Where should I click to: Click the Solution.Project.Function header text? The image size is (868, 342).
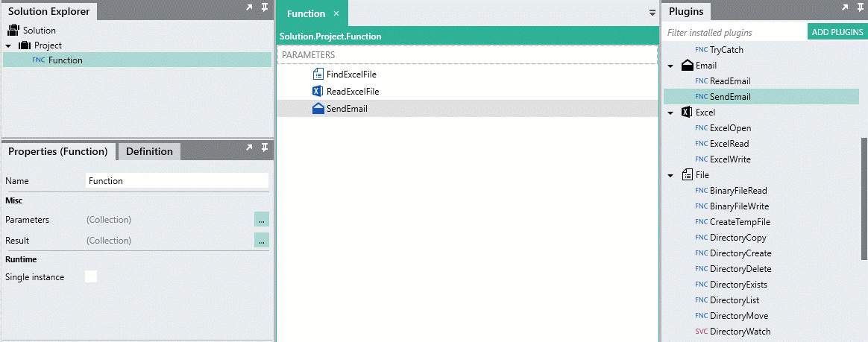(330, 37)
